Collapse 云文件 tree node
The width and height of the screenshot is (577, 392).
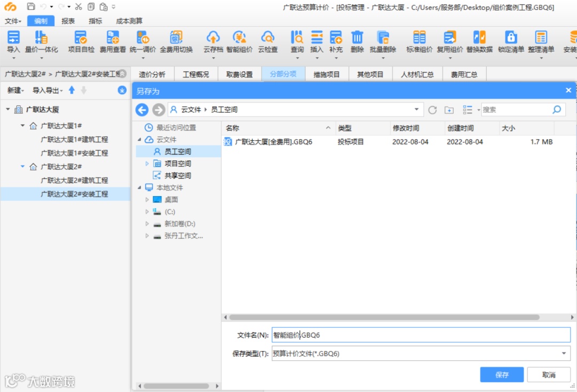click(139, 139)
